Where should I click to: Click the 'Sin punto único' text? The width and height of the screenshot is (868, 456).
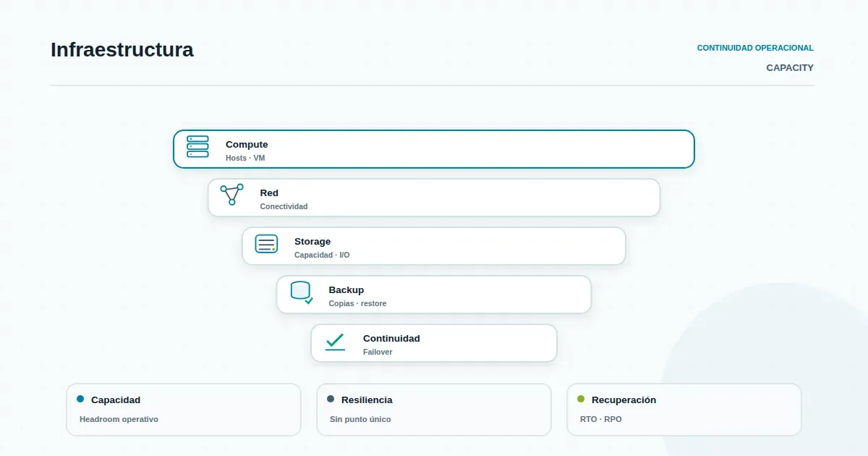point(360,419)
